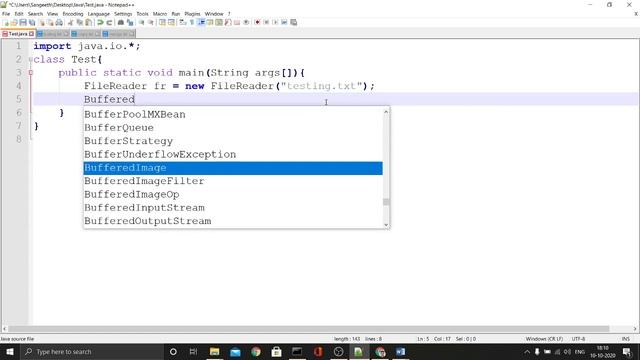Save the current file via toolbar

[x=23, y=22]
